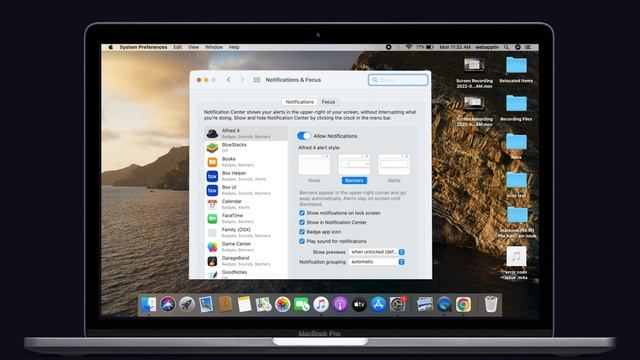Select Box Helper in the app list

246,176
